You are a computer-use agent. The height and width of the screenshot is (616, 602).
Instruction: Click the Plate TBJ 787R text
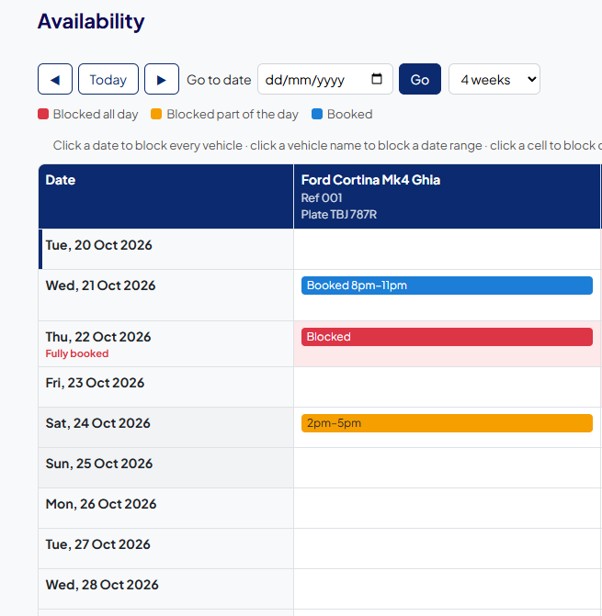(x=339, y=214)
